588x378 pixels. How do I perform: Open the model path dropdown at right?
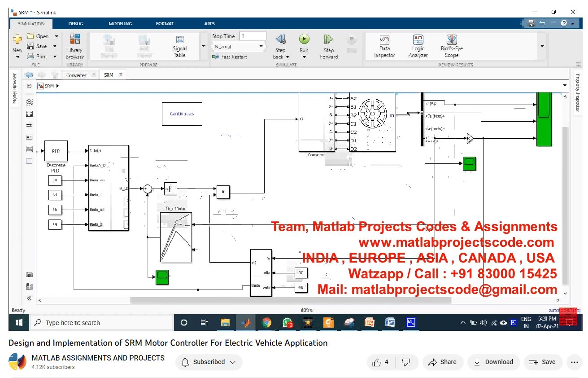(565, 85)
